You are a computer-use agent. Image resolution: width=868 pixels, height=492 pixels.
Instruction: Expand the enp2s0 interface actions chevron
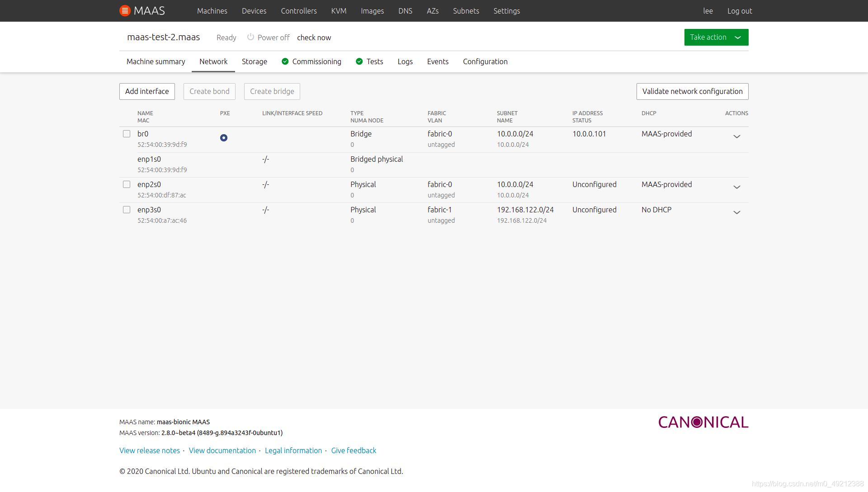pos(737,187)
